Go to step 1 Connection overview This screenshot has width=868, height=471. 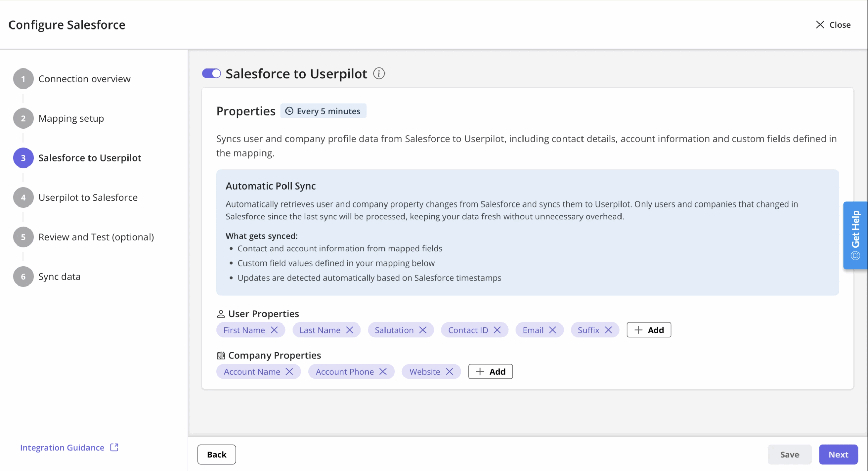pyautogui.click(x=72, y=79)
